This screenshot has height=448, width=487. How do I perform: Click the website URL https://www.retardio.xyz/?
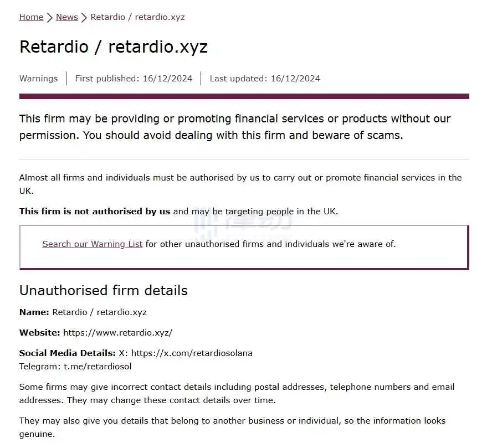117,333
